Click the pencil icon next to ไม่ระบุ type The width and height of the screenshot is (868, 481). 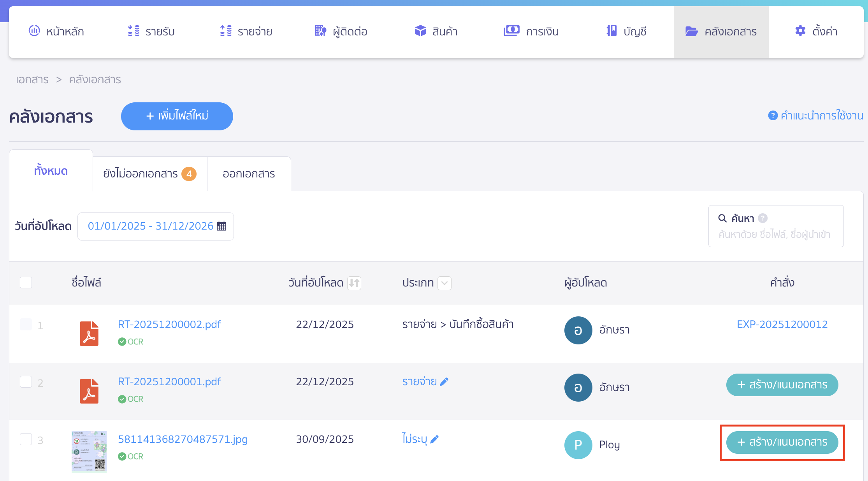click(435, 439)
